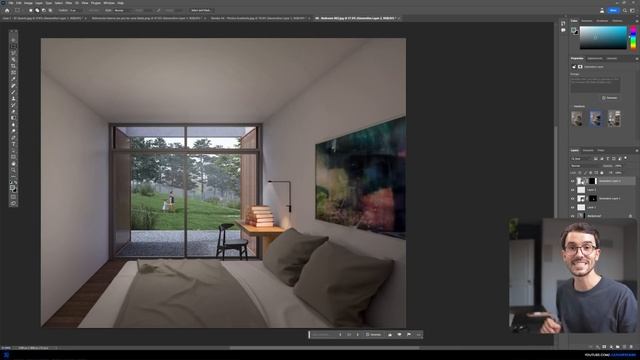Toggle the pixel layer filter in Layers panel
640x360 pixels.
click(596, 158)
